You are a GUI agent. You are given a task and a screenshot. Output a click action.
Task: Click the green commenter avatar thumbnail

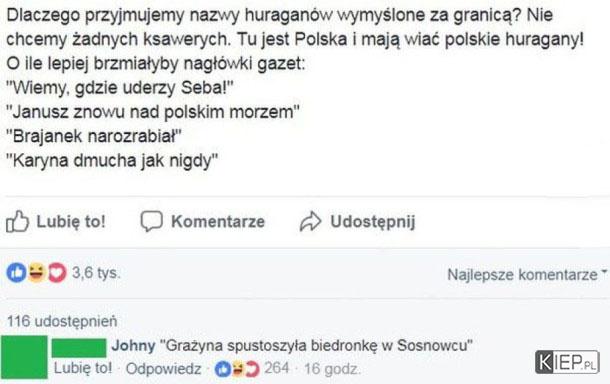tap(24, 357)
